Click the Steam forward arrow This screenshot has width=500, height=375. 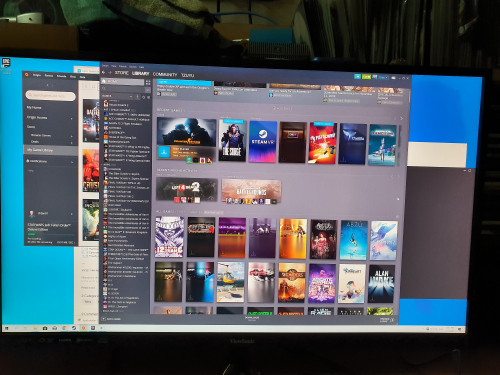(110, 73)
